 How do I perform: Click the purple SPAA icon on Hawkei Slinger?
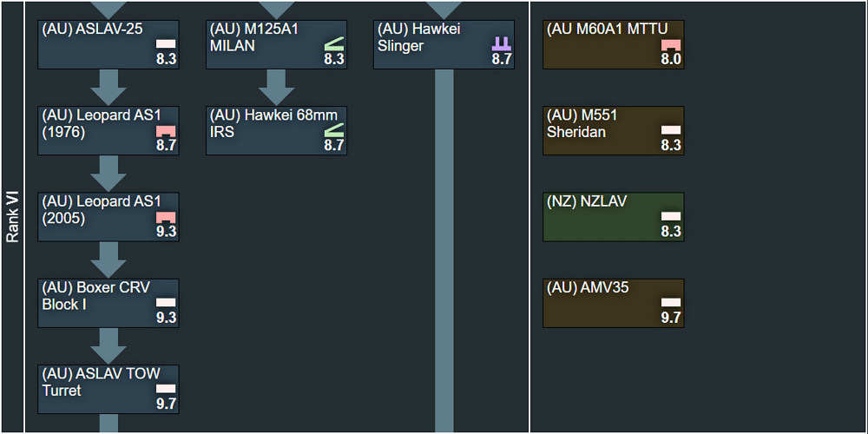(x=502, y=44)
